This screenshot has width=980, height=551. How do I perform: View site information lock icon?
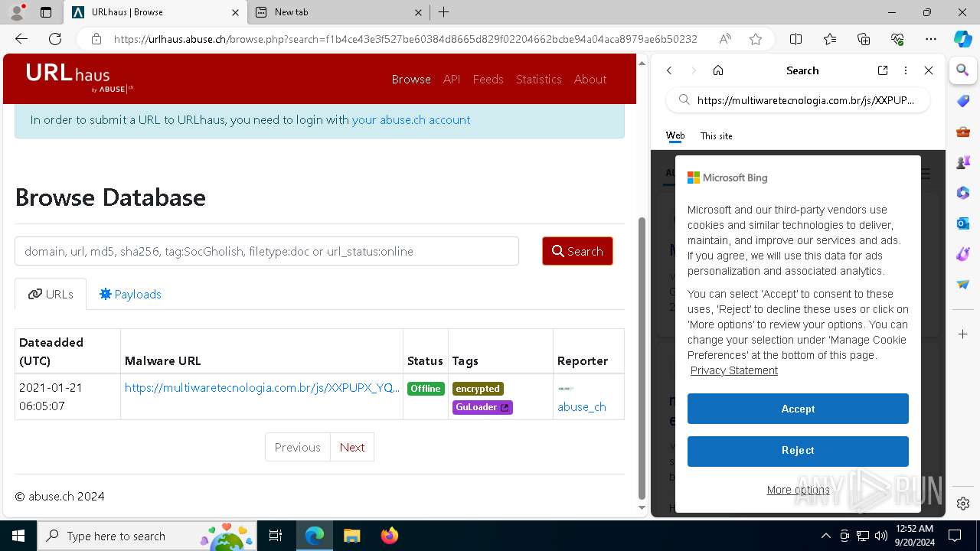[96, 39]
